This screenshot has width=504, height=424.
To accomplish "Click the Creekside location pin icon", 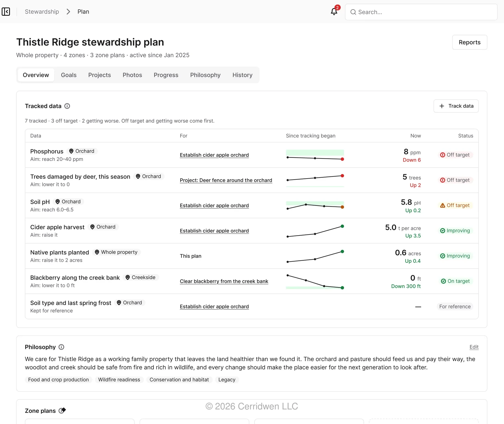I will [128, 277].
